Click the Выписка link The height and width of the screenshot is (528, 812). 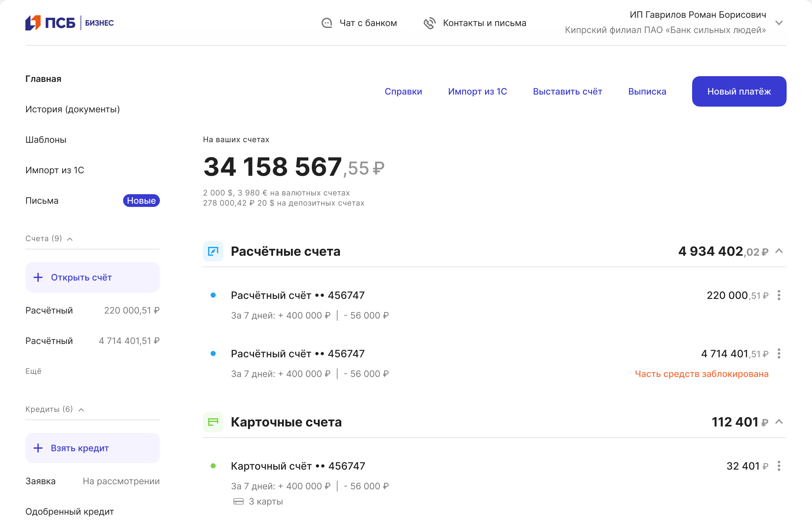pos(647,91)
